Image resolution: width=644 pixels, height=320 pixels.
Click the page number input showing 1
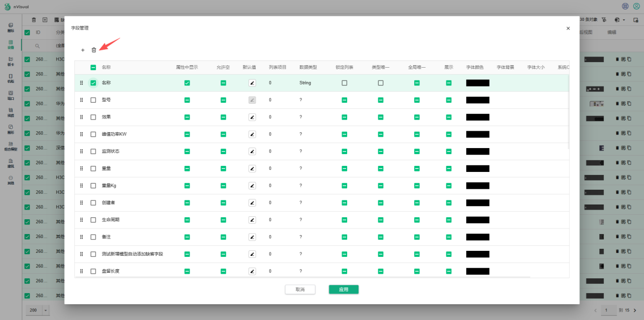point(608,310)
